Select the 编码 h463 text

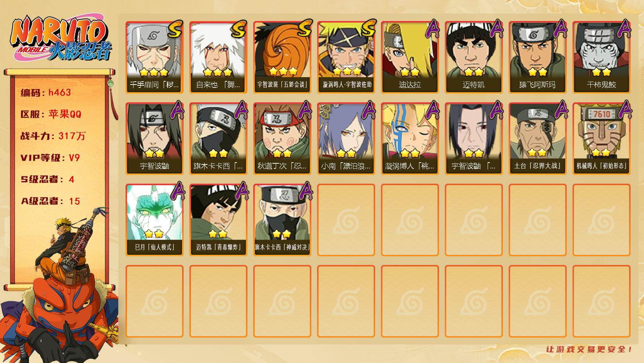tap(46, 93)
